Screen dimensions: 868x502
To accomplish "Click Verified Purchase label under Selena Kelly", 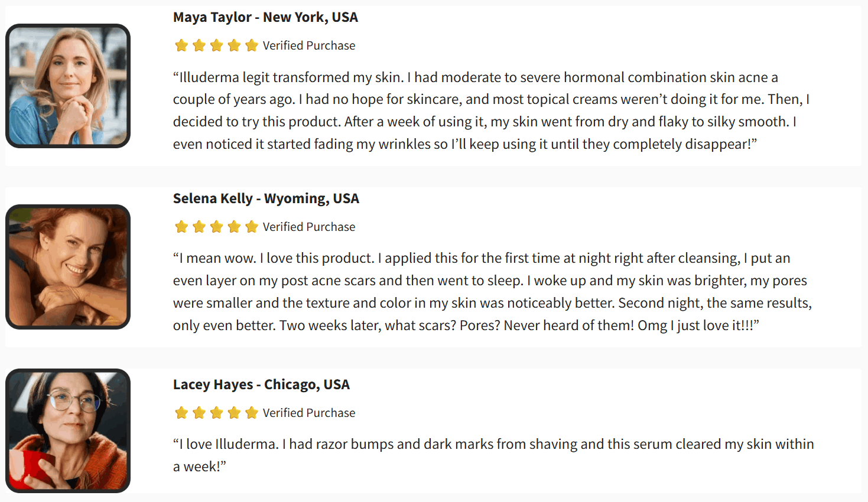I will [309, 227].
